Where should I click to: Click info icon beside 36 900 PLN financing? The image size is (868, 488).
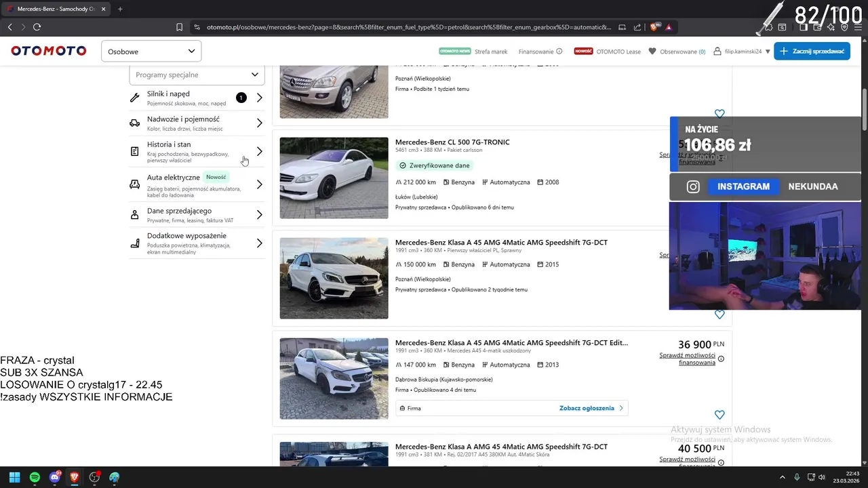point(721,359)
